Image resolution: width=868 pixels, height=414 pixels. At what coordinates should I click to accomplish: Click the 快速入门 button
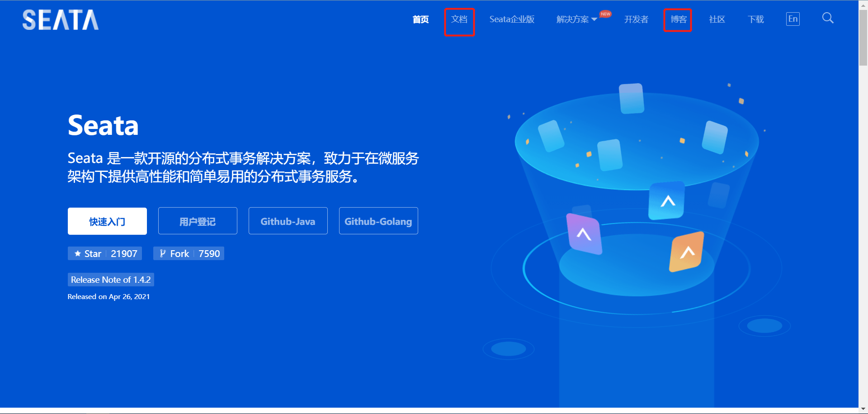tap(107, 221)
